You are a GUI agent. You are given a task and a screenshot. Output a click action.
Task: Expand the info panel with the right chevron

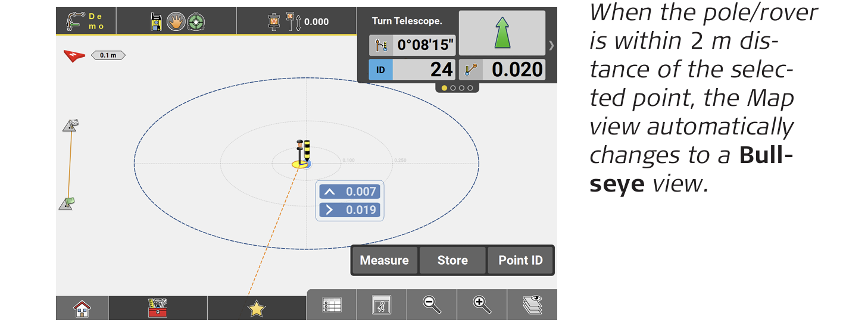(x=551, y=45)
